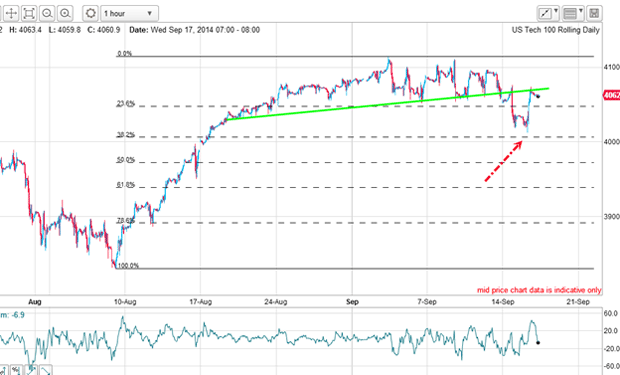This screenshot has width=620, height=375.
Task: Select the trend line drawing tool
Action: (545, 13)
